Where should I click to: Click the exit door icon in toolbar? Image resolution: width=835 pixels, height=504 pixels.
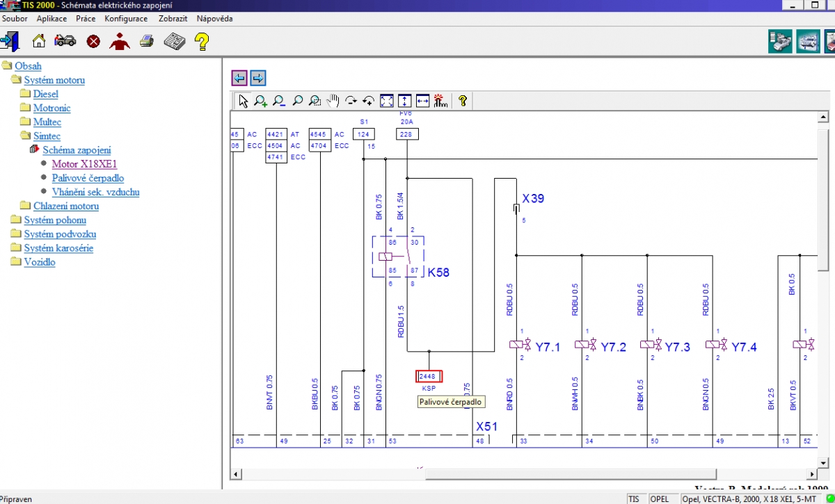click(10, 42)
